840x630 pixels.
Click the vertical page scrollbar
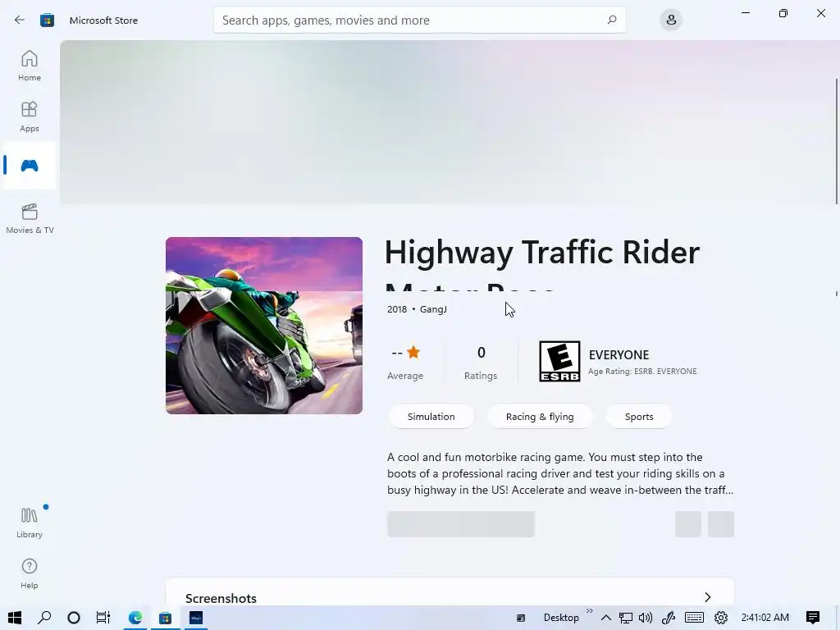[836, 141]
